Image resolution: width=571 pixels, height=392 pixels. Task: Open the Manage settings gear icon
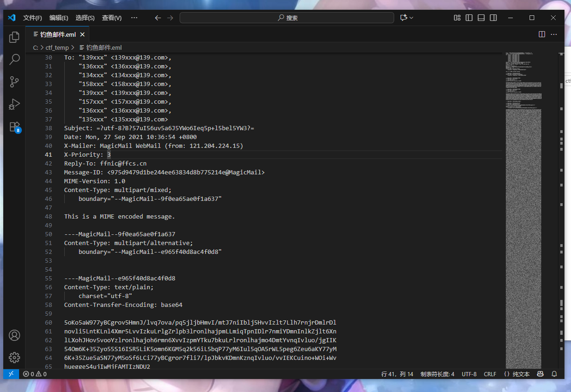[14, 357]
